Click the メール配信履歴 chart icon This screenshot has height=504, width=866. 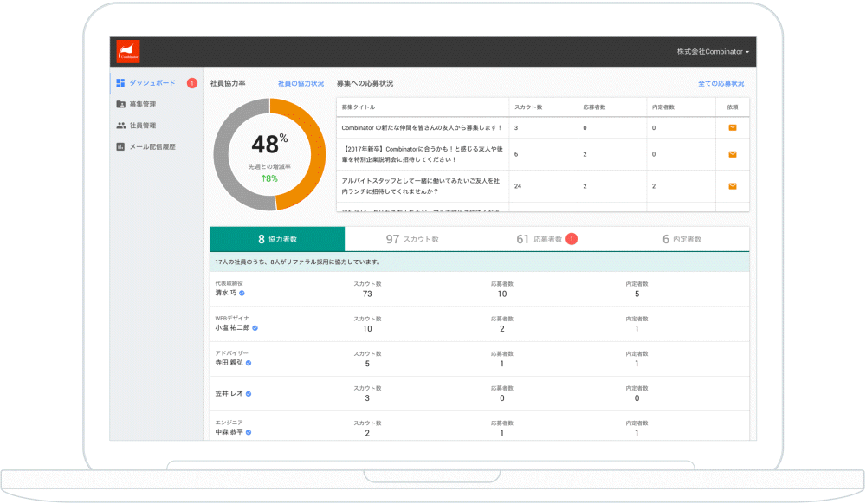pyautogui.click(x=120, y=146)
